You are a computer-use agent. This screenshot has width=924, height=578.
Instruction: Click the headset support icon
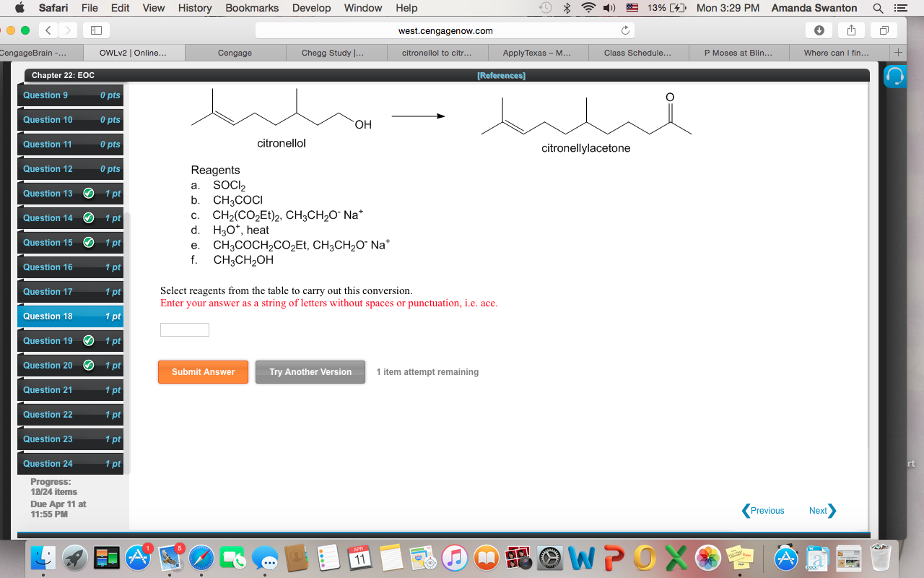tap(894, 75)
